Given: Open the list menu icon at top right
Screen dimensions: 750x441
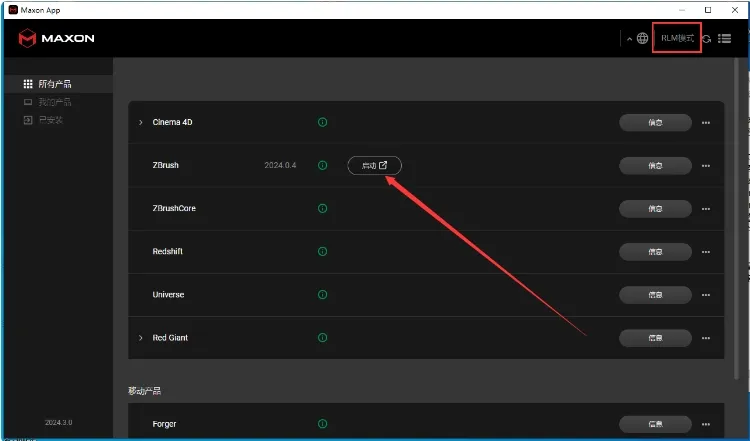Looking at the screenshot, I should [724, 38].
